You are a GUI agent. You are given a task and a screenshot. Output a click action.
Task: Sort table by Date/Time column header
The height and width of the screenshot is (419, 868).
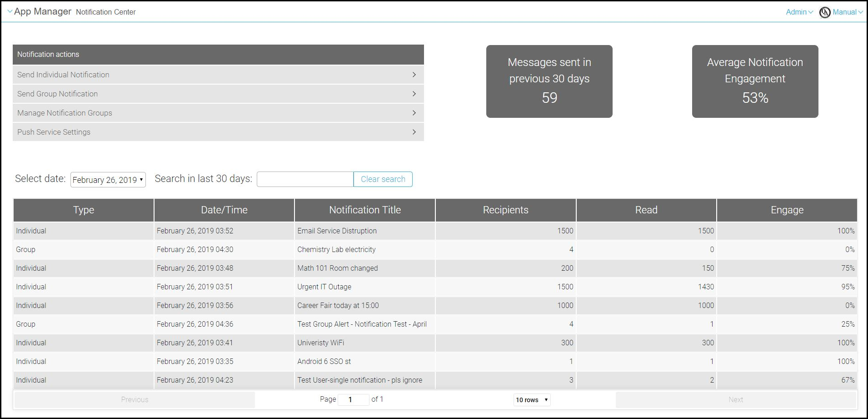[x=224, y=210]
